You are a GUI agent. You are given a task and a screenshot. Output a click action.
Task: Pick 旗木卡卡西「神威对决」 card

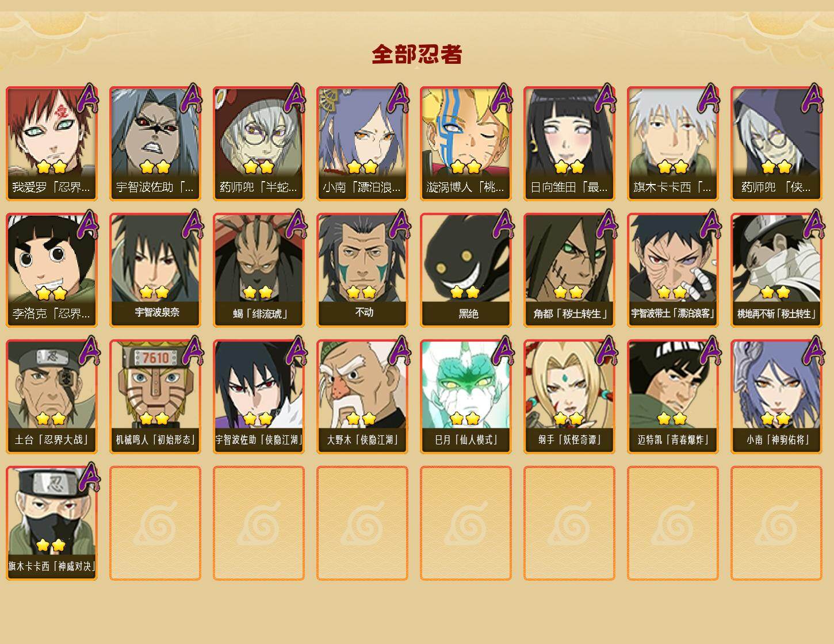(x=51, y=523)
